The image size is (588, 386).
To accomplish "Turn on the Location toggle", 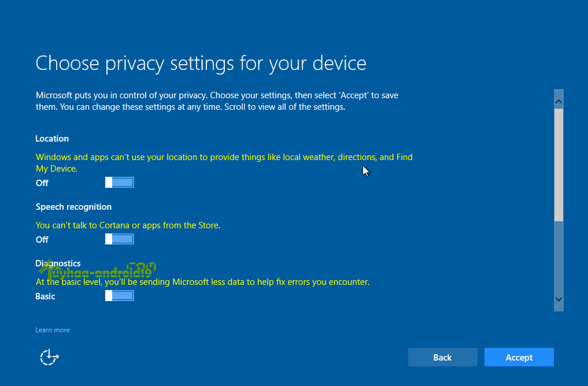I will click(x=119, y=182).
